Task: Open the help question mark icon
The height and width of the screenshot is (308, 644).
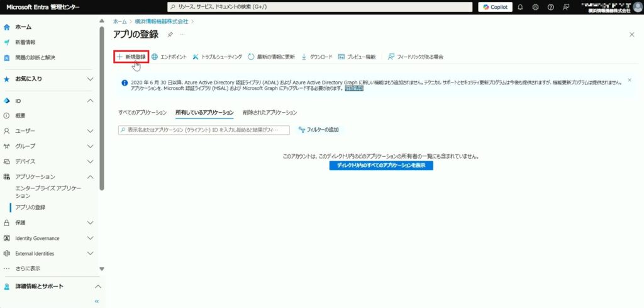Action: point(551,7)
